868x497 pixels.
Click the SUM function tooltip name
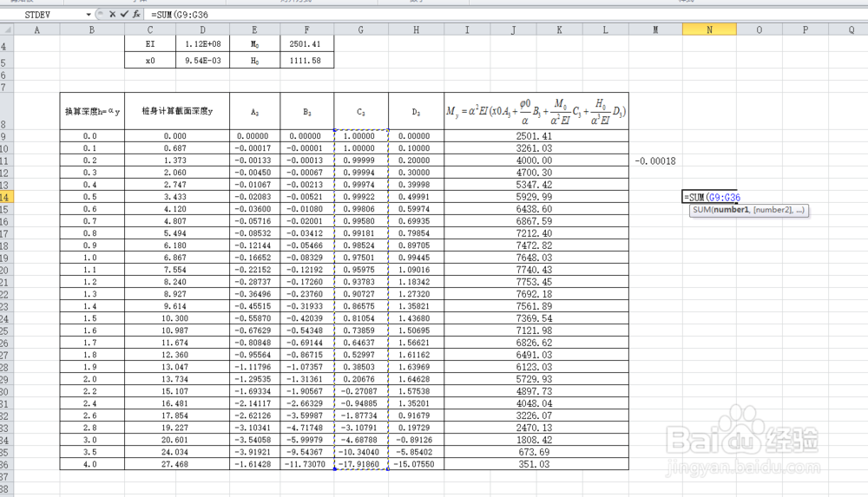click(x=702, y=210)
